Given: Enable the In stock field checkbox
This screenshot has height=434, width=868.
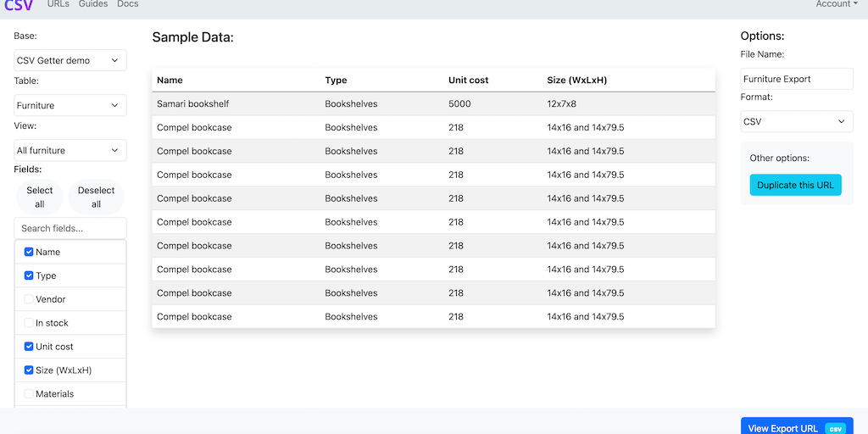Looking at the screenshot, I should point(29,323).
